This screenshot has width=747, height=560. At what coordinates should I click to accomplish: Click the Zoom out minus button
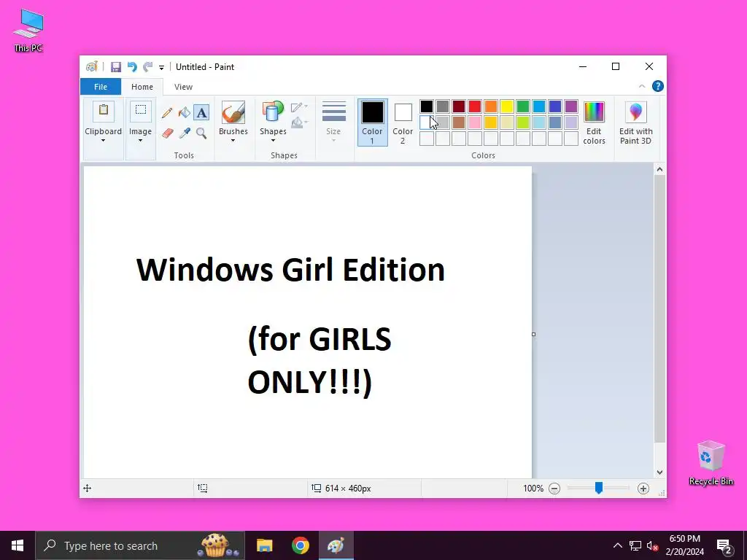click(554, 488)
